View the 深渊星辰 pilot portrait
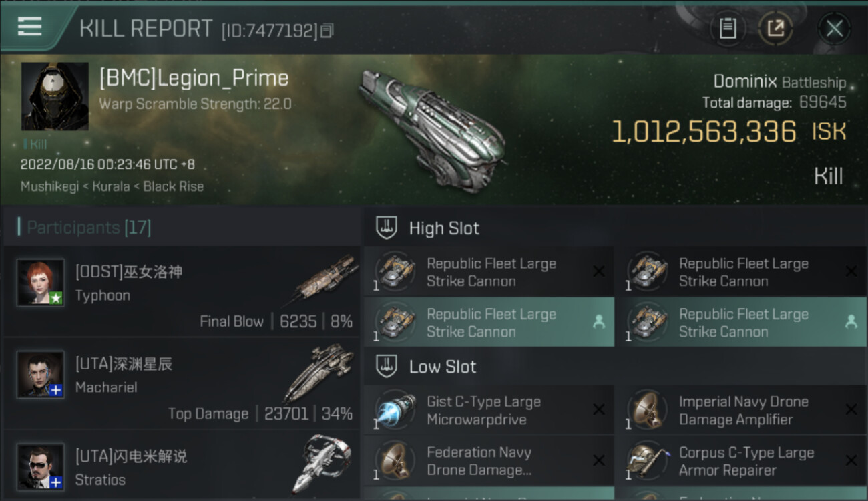The image size is (868, 501). [x=41, y=375]
